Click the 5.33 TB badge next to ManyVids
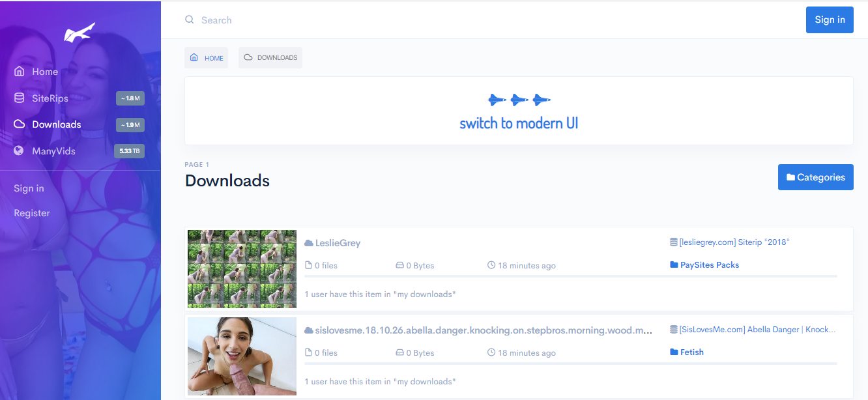Screen dimensions: 868x400 pos(129,151)
